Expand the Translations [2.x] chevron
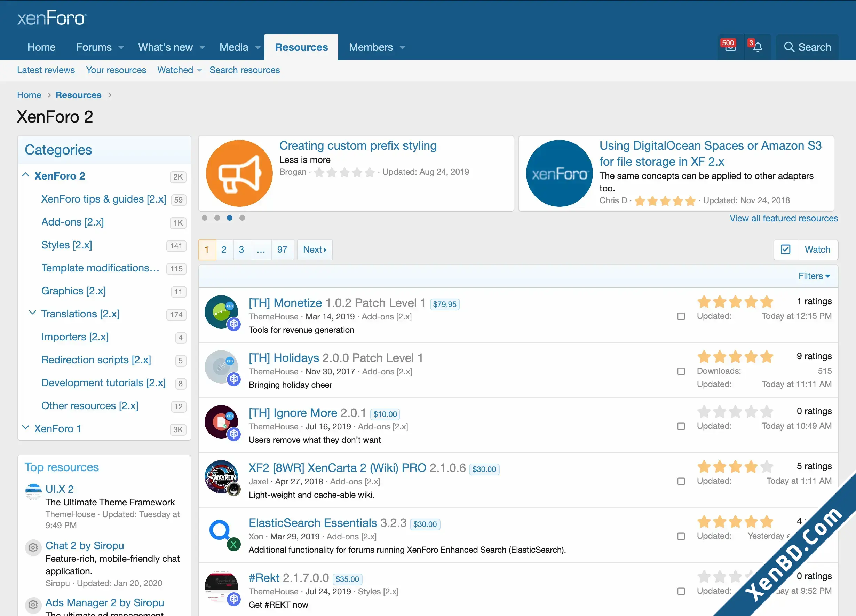The image size is (856, 616). pos(32,313)
